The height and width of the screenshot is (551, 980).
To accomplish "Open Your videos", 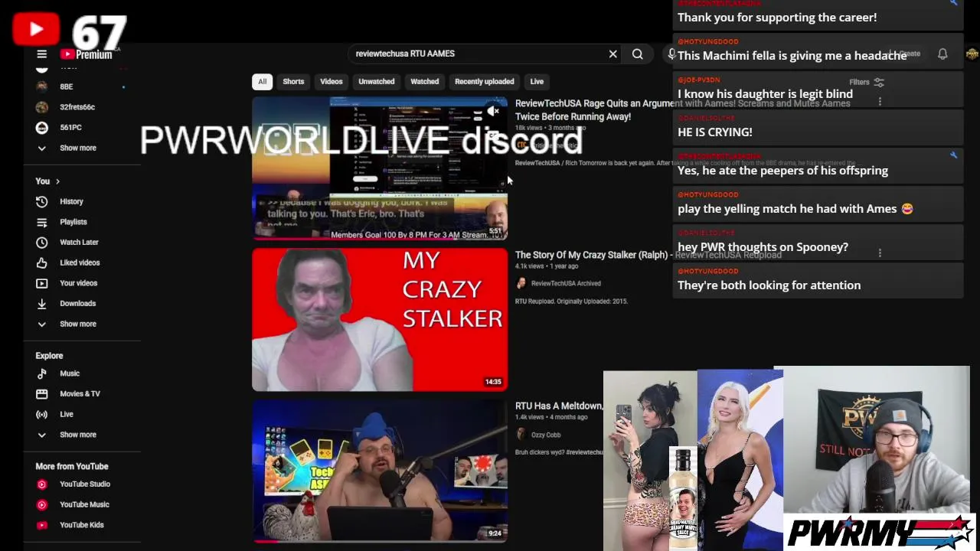I will point(67,283).
